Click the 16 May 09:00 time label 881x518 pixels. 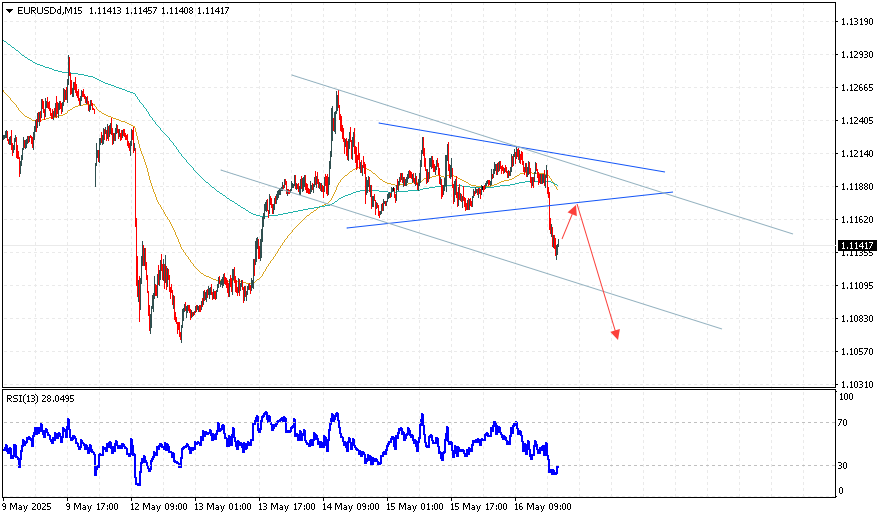[543, 507]
